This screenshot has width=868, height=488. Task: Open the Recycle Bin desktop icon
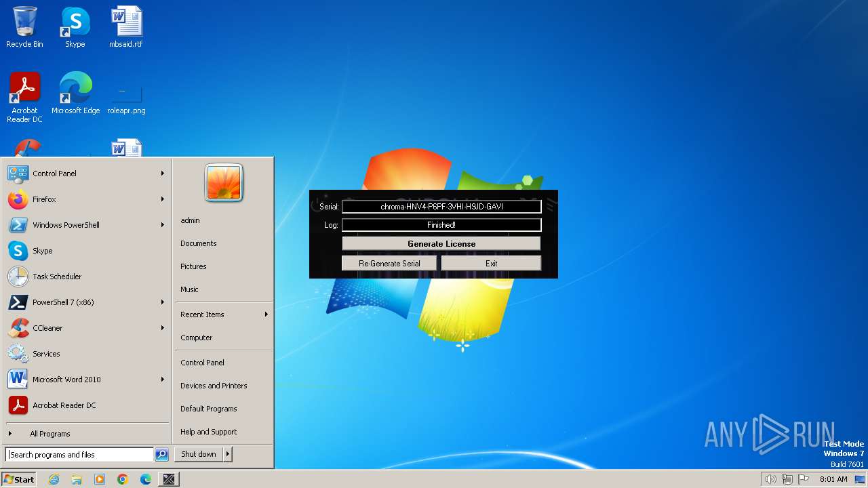pyautogui.click(x=24, y=28)
